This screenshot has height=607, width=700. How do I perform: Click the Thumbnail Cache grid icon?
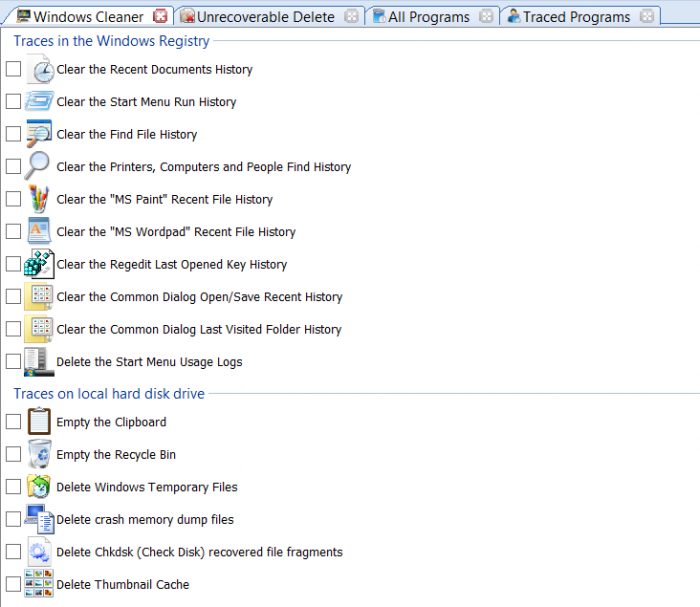click(x=39, y=583)
